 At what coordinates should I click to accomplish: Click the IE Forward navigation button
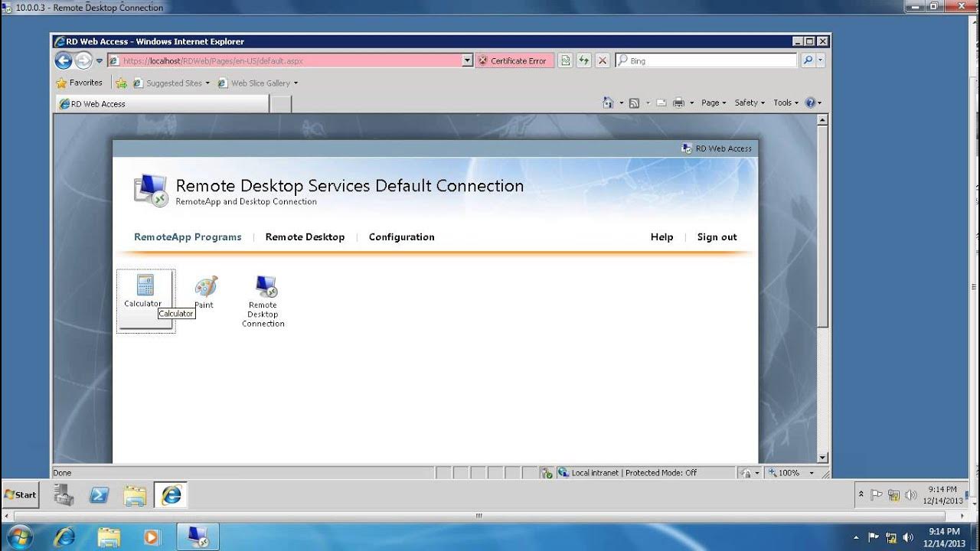pos(83,60)
